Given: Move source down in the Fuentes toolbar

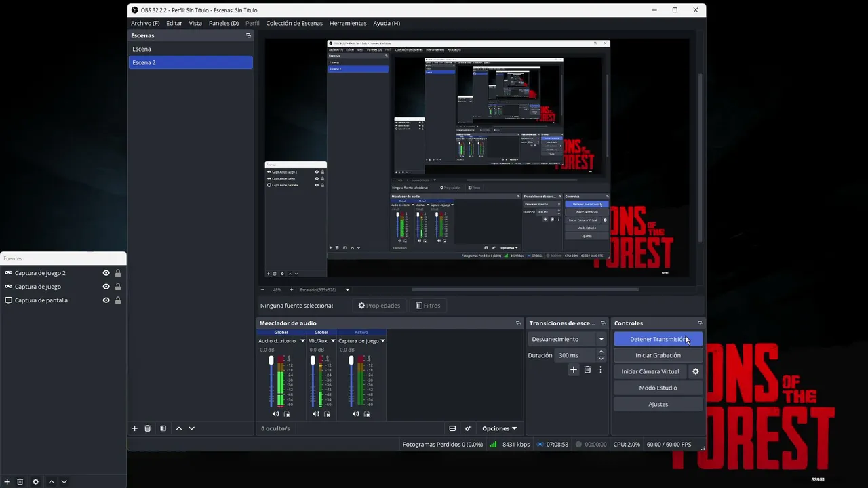Looking at the screenshot, I should click(64, 482).
